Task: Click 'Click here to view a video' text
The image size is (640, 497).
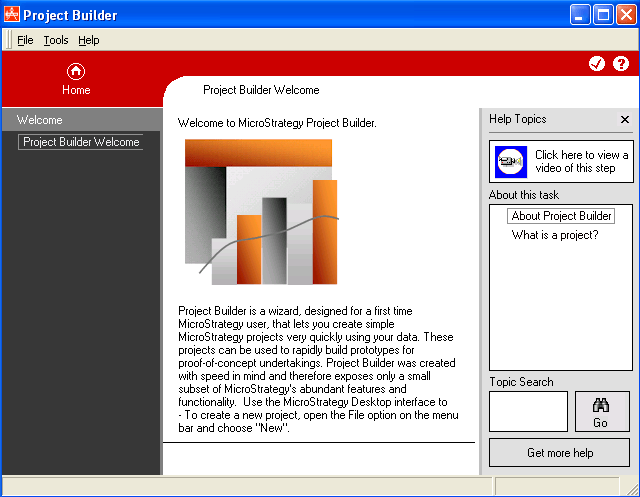Action: coord(581,161)
